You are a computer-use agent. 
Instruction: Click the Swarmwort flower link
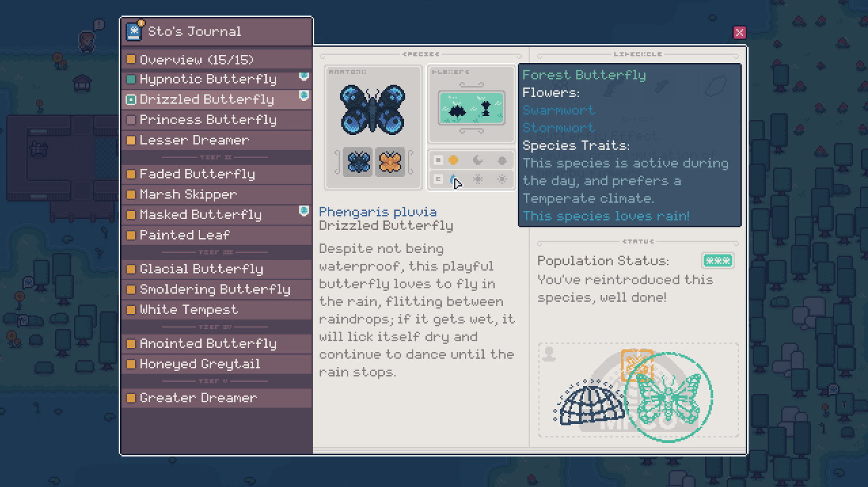[x=559, y=110]
